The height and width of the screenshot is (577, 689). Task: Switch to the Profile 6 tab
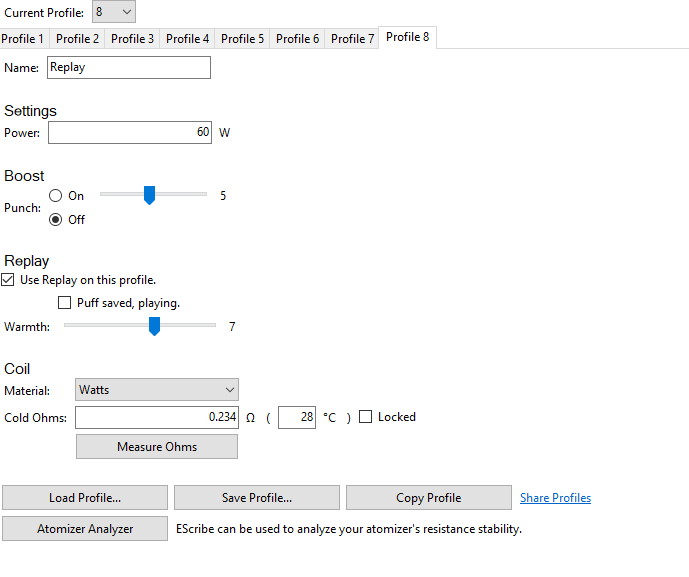(297, 39)
